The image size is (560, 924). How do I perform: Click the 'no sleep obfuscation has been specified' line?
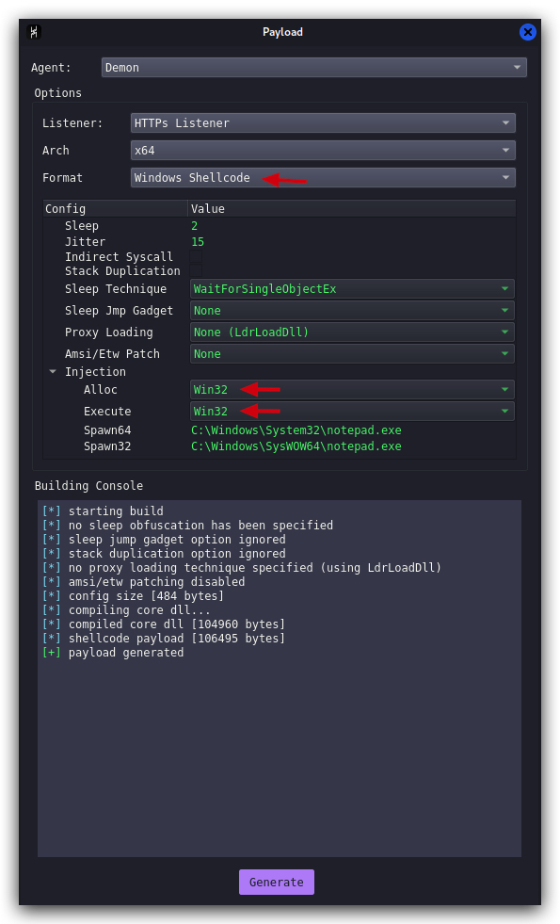point(188,525)
